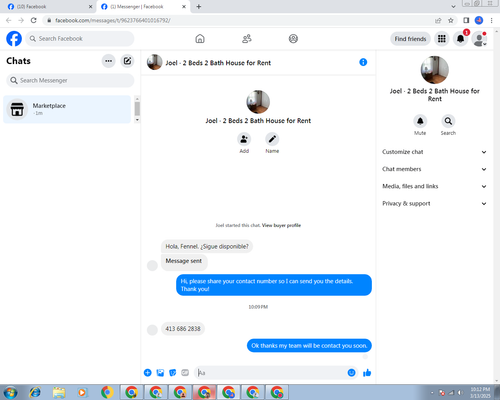Bookmark this page with star icon
Viewport: 500px width, 400px height.
coord(451,21)
